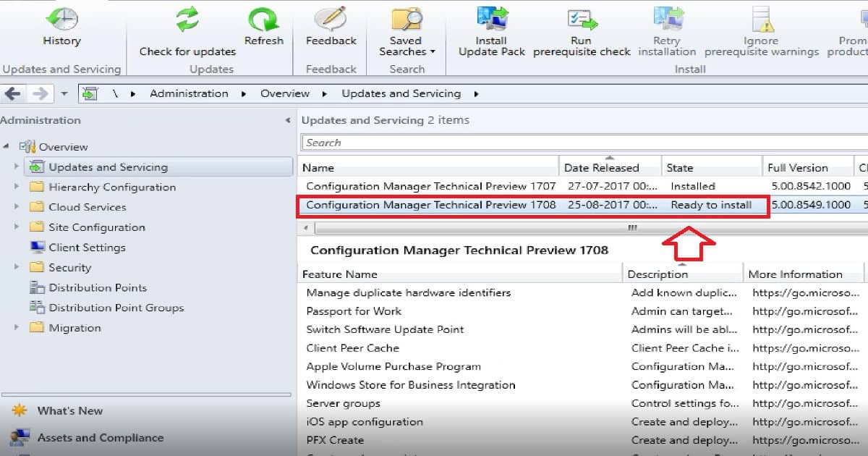
Task: Open the Distribution Points node
Action: (98, 287)
